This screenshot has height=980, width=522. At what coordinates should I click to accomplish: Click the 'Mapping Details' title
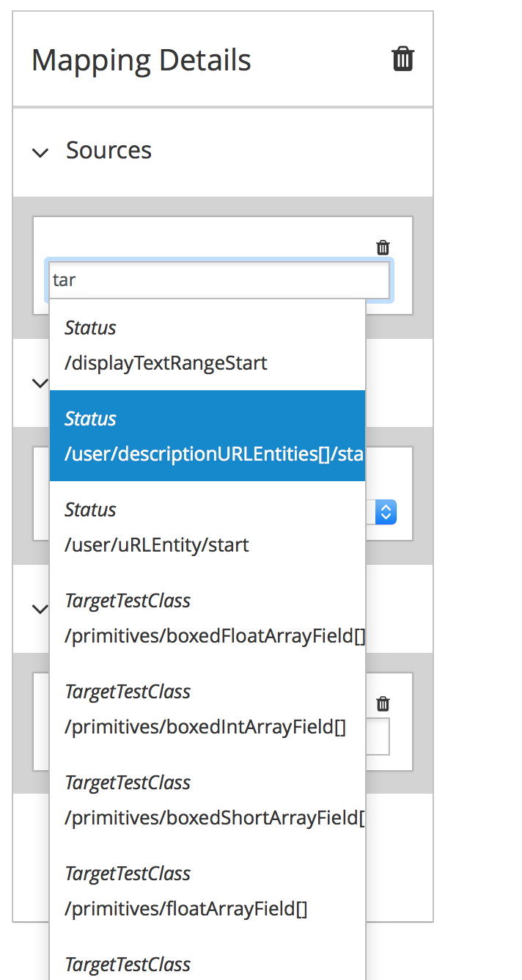[141, 60]
